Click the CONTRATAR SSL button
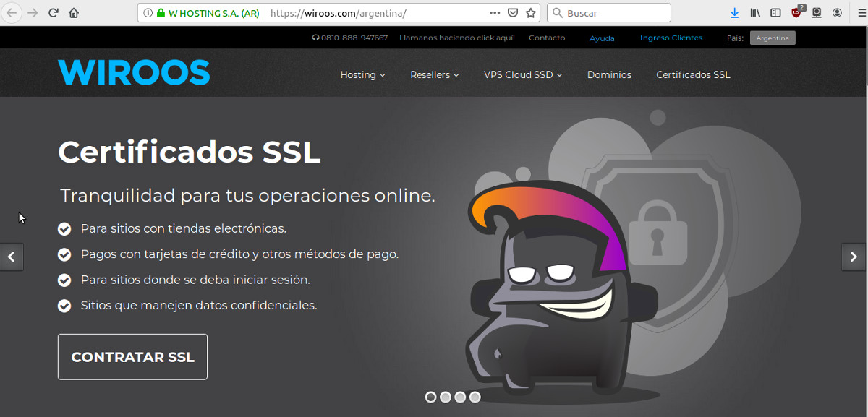Screen dimensions: 868x417 [x=132, y=357]
